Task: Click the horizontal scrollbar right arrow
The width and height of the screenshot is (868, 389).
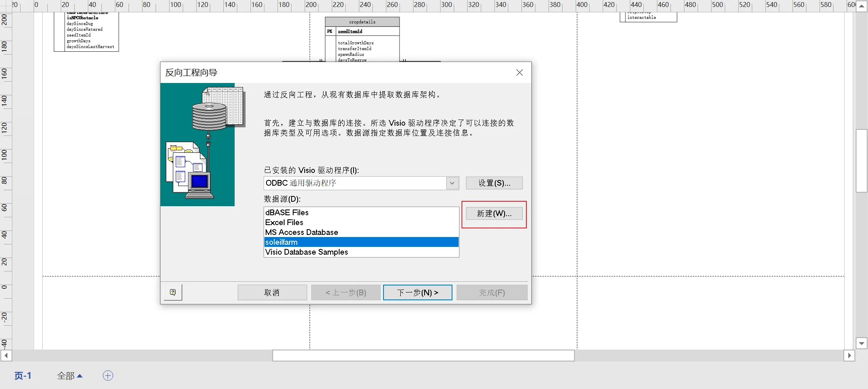Action: [850, 355]
